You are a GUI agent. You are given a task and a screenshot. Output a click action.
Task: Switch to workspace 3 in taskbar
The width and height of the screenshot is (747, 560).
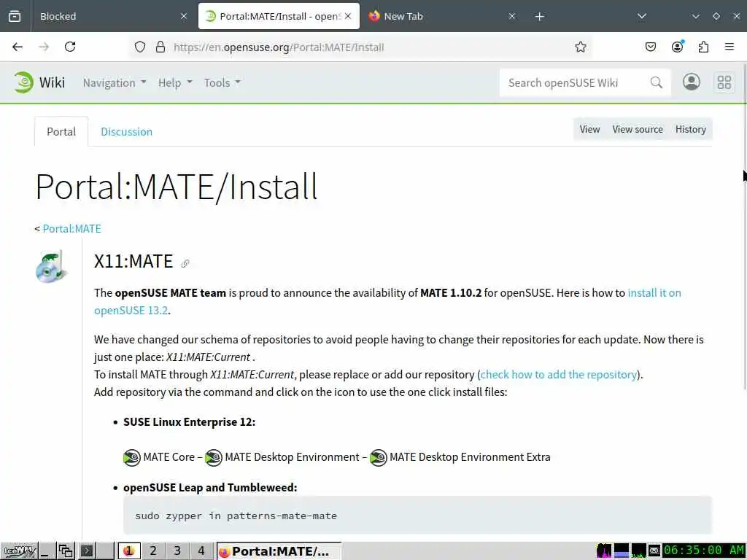[177, 551]
